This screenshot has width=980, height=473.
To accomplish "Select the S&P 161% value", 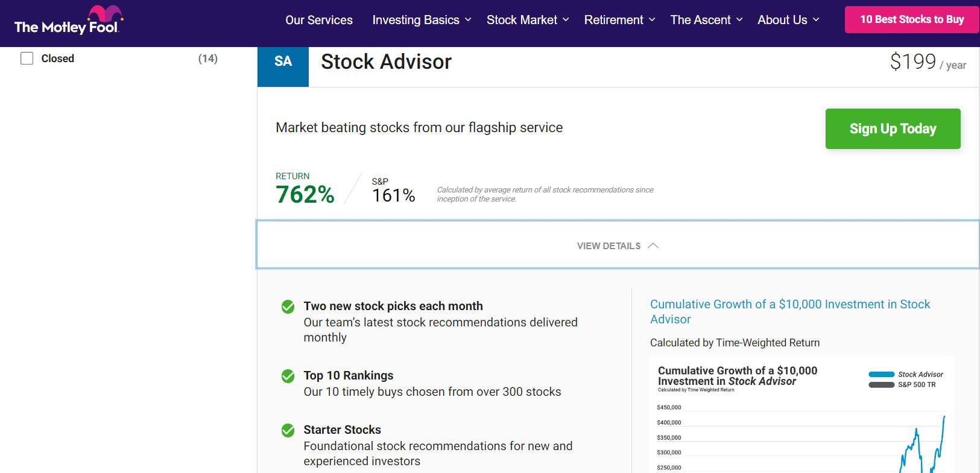I will [x=394, y=195].
